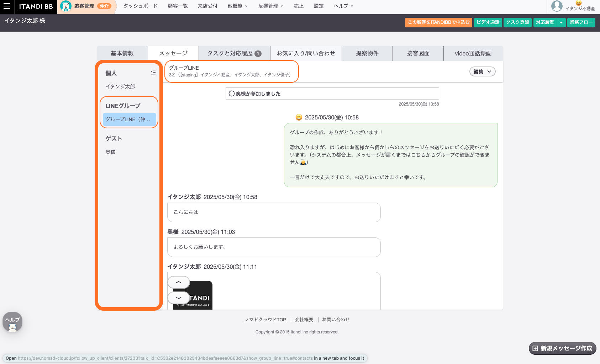Click the 仲介 badge

click(104, 6)
